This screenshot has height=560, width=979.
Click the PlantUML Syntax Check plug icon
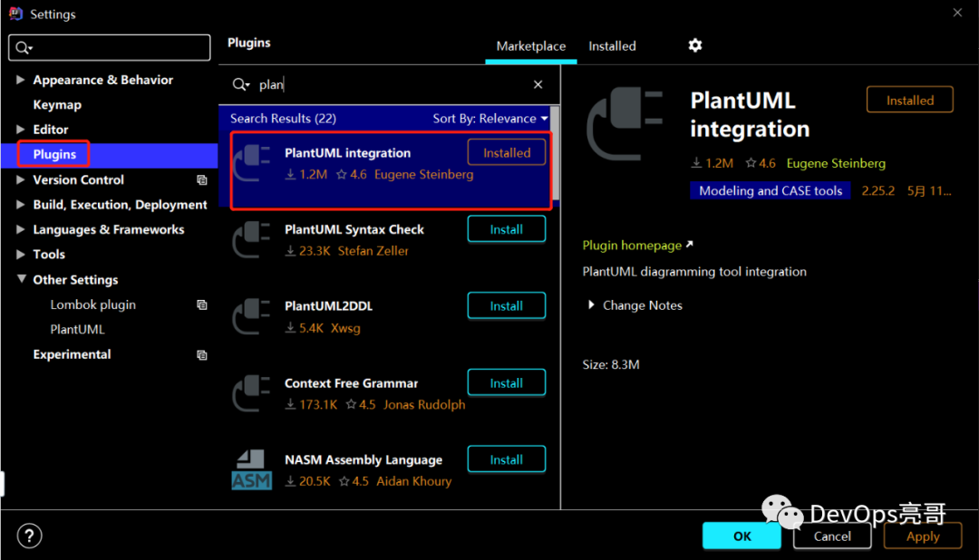[x=252, y=239]
